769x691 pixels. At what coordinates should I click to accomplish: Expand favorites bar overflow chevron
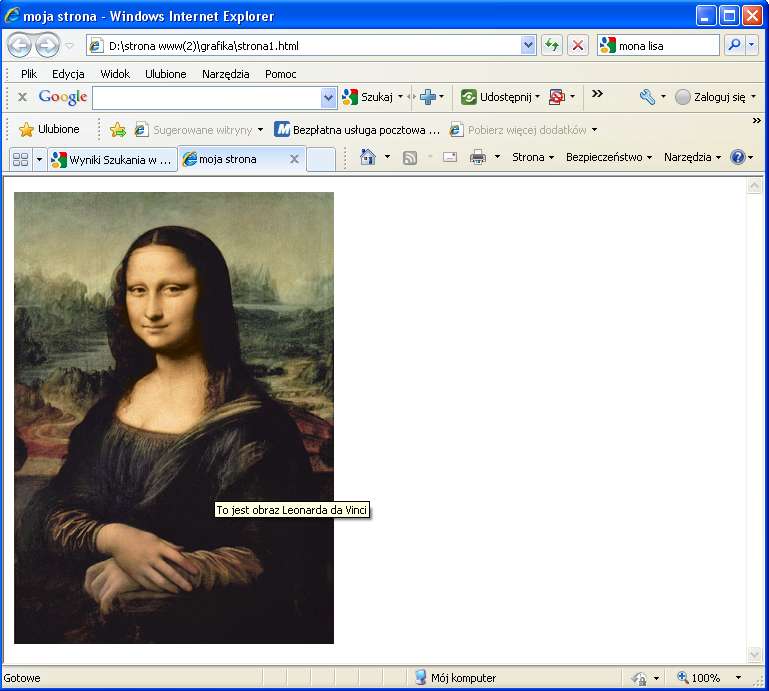(756, 120)
